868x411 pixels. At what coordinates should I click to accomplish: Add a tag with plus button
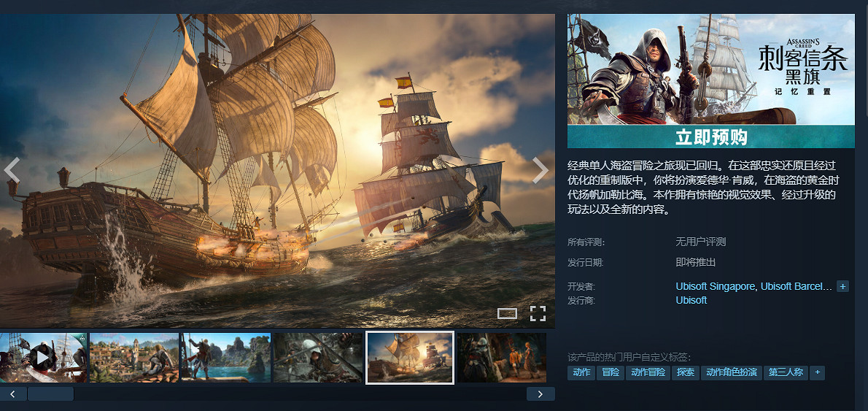coord(817,372)
